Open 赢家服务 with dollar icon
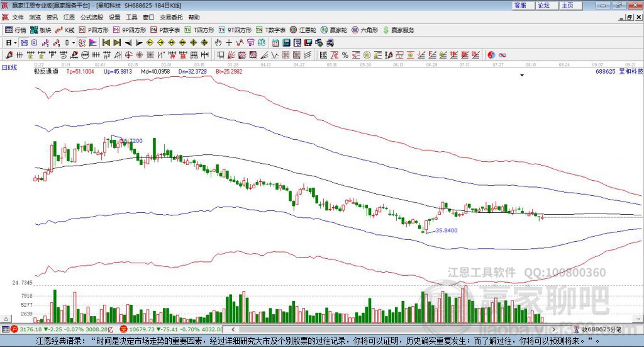Image resolution: width=644 pixels, height=347 pixels. point(398,30)
